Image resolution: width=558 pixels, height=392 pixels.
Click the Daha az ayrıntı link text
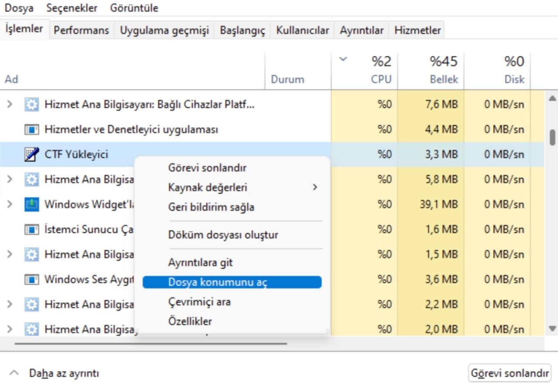(x=64, y=373)
